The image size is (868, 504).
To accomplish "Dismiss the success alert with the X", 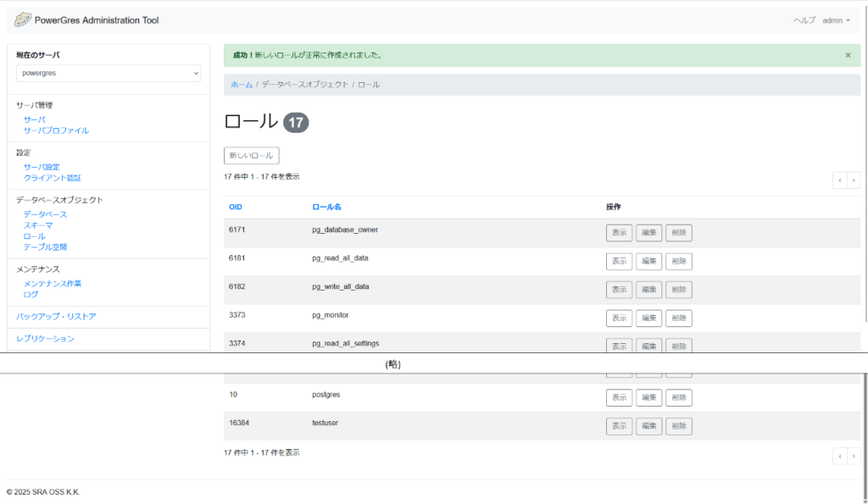I will coord(848,55).
